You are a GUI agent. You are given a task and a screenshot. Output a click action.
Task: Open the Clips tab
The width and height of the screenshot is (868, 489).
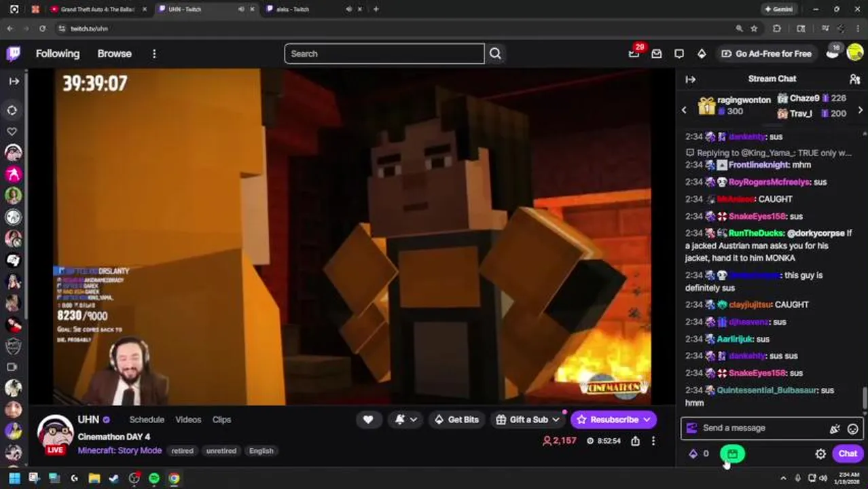coord(221,420)
